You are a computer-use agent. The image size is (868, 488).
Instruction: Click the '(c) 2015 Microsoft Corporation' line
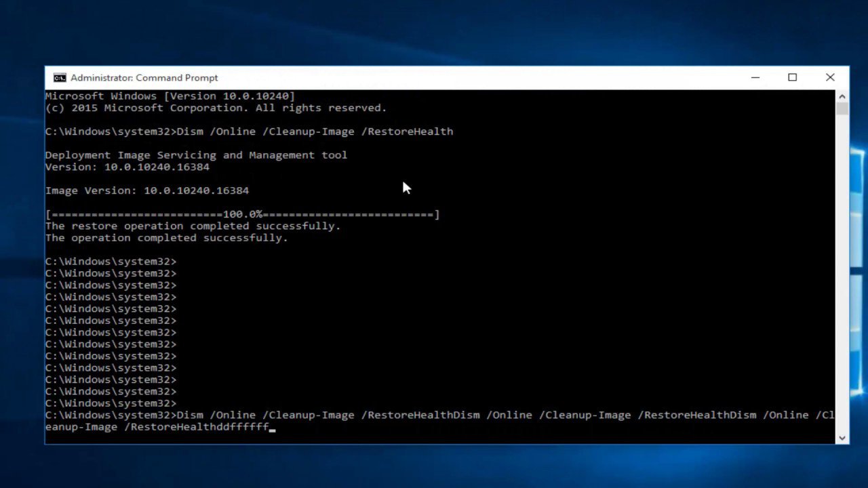tap(216, 108)
